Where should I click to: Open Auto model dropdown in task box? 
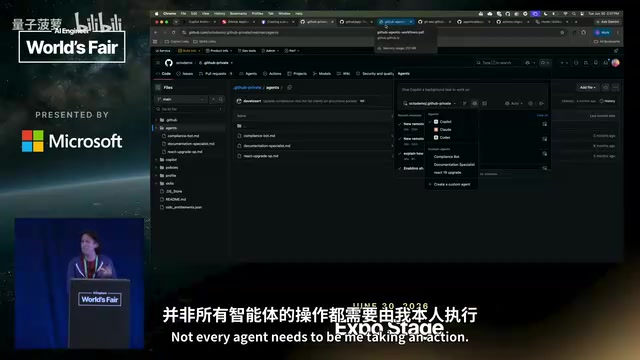click(x=514, y=103)
